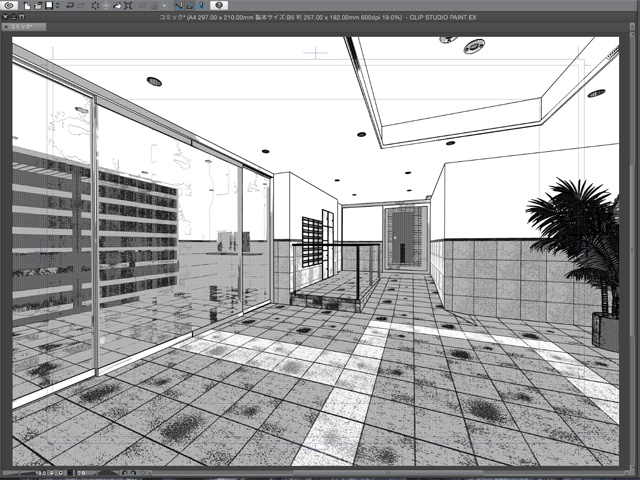Click the Fill bucket icon in toolbar
This screenshot has height=480, width=640.
(117, 5)
